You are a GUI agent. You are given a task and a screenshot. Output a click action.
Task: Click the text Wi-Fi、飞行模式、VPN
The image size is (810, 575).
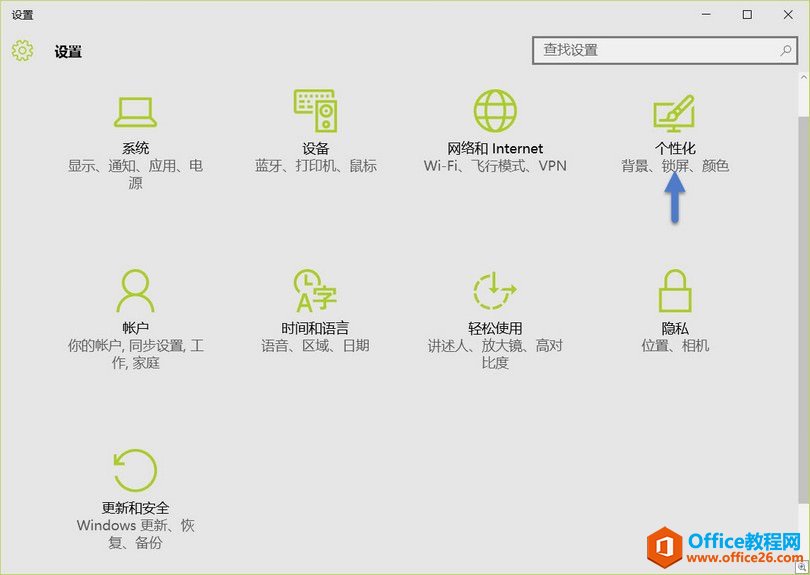(x=495, y=166)
